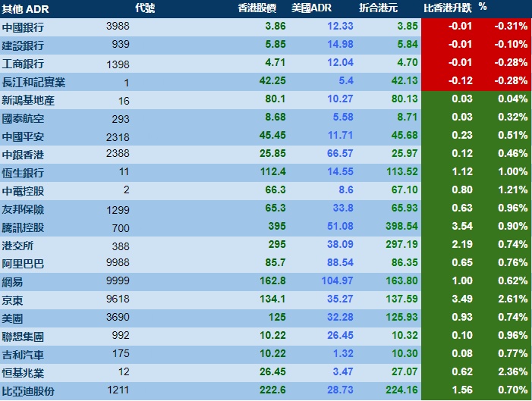Select the 恒基兆業 stock name
The width and height of the screenshot is (532, 401).
[23, 373]
